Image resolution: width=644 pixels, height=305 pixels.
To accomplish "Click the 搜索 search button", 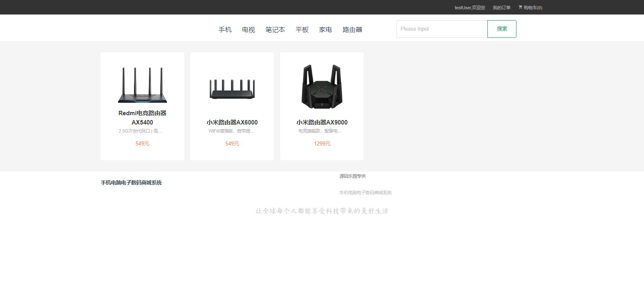I will (502, 29).
